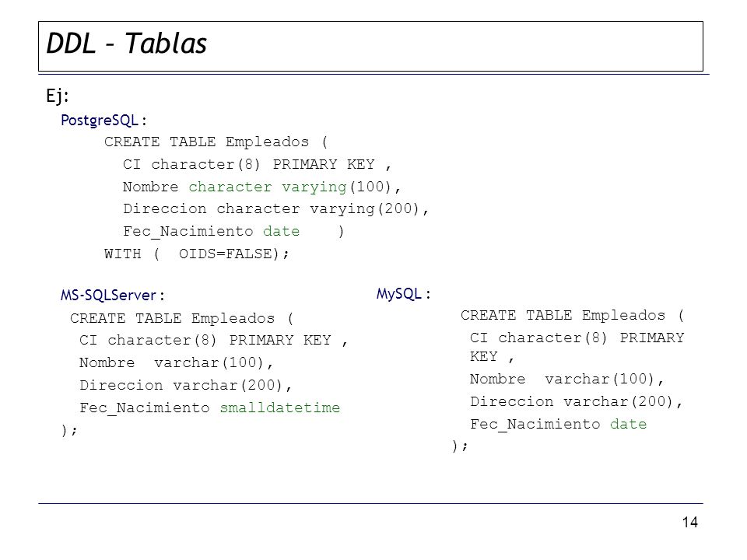Click 'Nombre varchar(100),' in MySQL block
747x560 pixels.
point(566,379)
